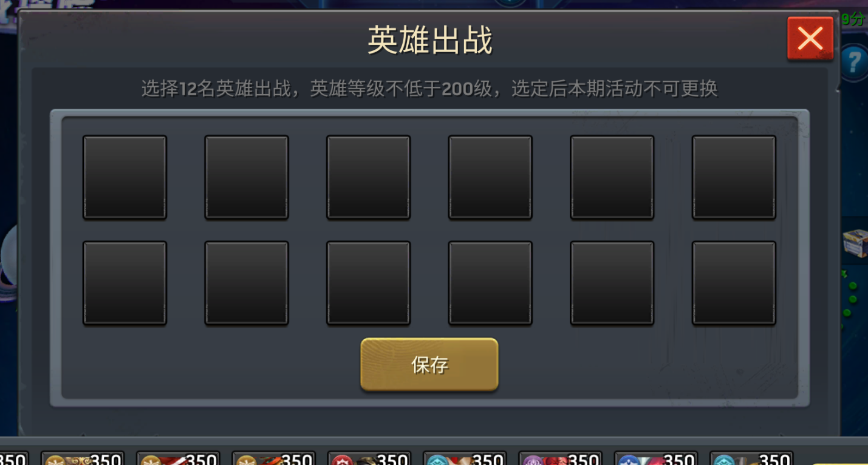Choose the last empty slot in top row
The height and width of the screenshot is (465, 868).
[x=734, y=177]
